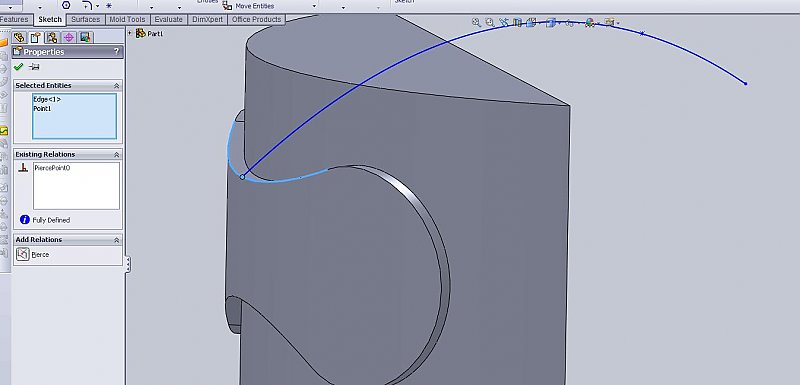The height and width of the screenshot is (385, 800).
Task: Collapse the Add Relations section
Action: (x=116, y=240)
